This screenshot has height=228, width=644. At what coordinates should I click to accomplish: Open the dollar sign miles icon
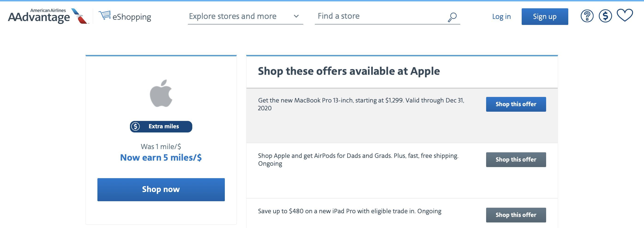point(605,16)
